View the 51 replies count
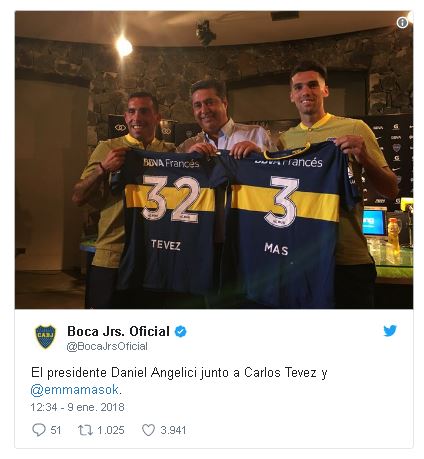Screen dimensions: 424x459 56,430
